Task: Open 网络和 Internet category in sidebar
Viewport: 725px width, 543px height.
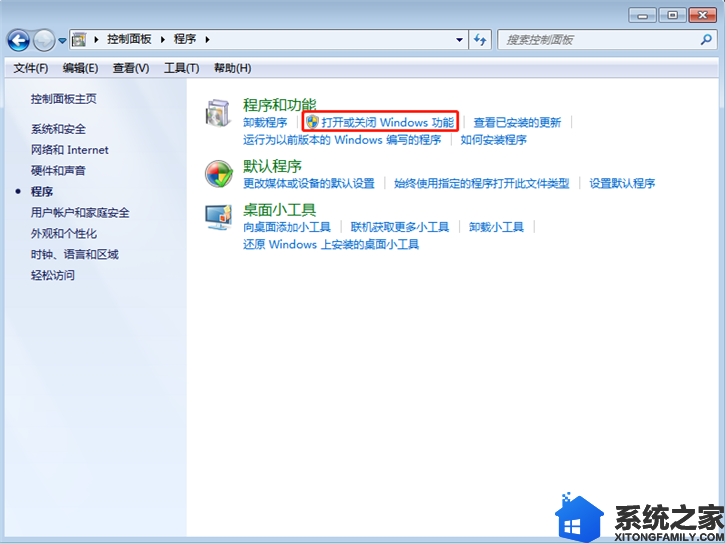Action: tap(70, 150)
